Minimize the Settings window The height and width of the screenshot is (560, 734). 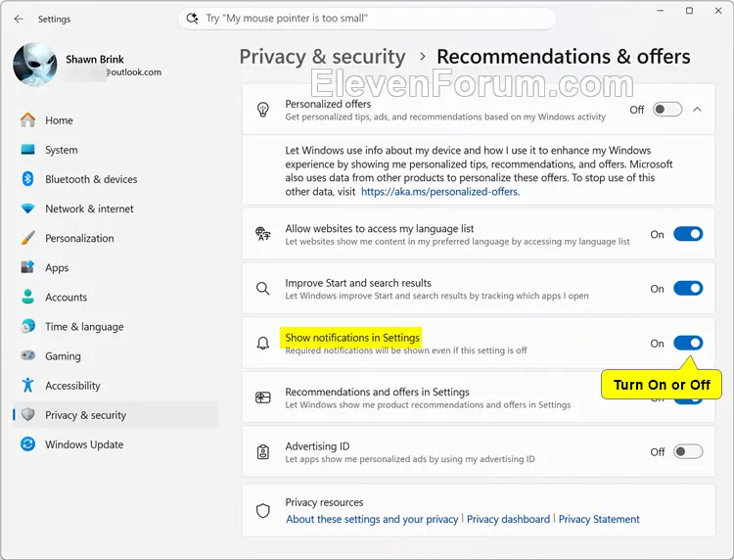[x=661, y=11]
